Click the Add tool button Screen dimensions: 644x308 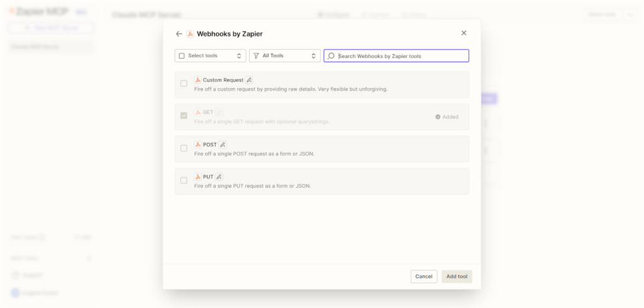[x=457, y=277]
